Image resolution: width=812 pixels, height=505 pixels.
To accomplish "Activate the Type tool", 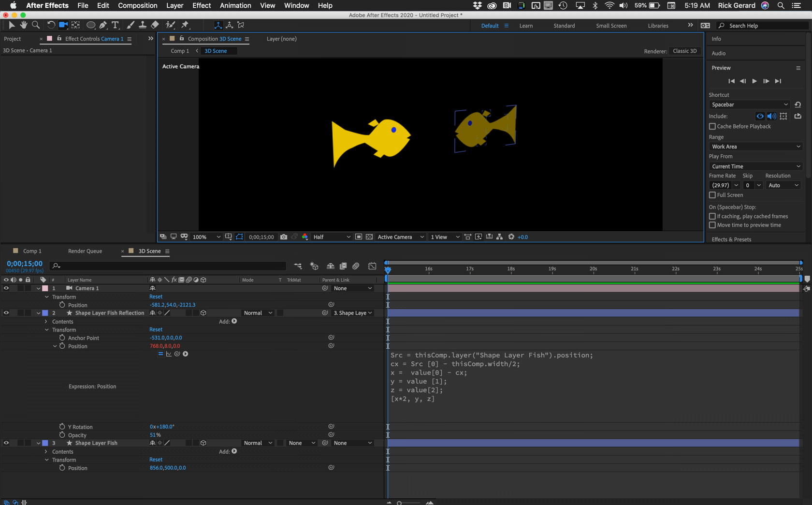I will click(x=115, y=25).
